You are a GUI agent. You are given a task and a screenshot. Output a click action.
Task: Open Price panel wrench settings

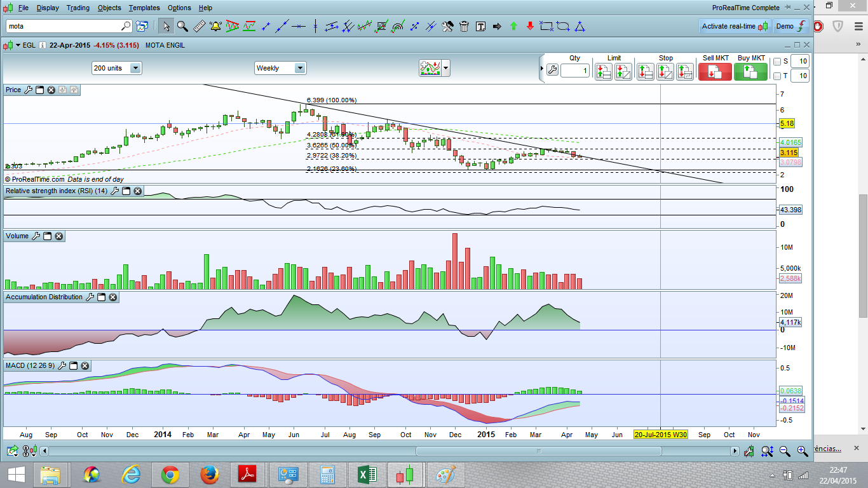pyautogui.click(x=28, y=90)
